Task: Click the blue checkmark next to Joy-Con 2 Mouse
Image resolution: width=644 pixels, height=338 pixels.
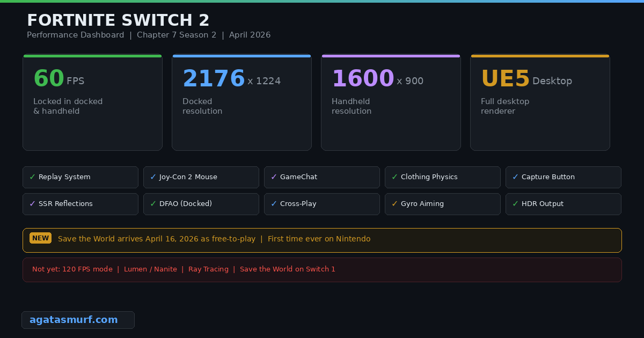Action: (x=153, y=177)
